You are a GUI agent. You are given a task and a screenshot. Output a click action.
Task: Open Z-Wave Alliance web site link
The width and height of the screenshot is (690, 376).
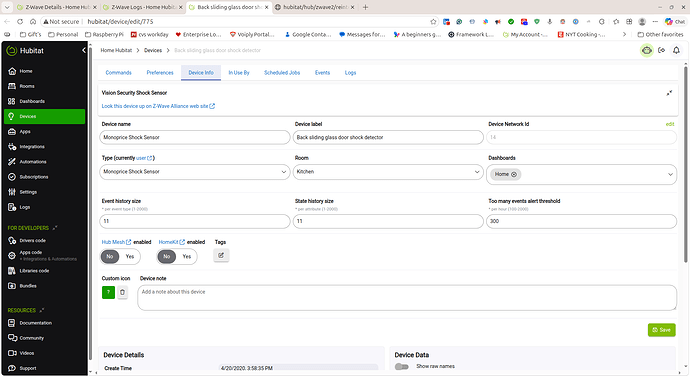coord(158,106)
